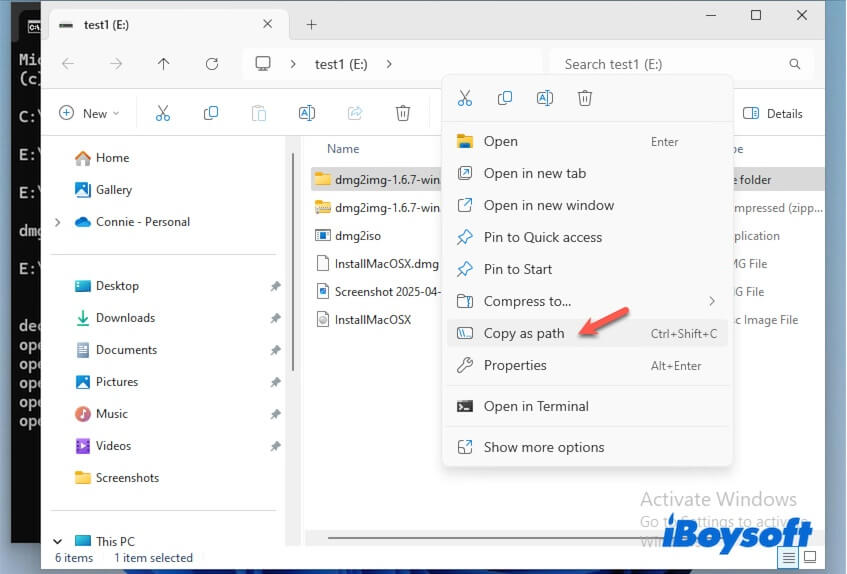Open a new tab with plus button
The height and width of the screenshot is (574, 847).
click(311, 24)
